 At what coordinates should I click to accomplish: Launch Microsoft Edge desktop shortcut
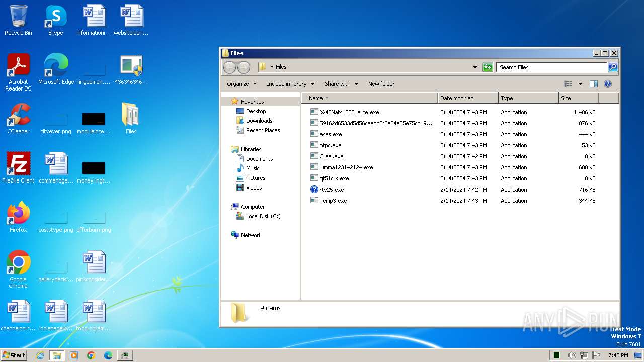[x=56, y=69]
